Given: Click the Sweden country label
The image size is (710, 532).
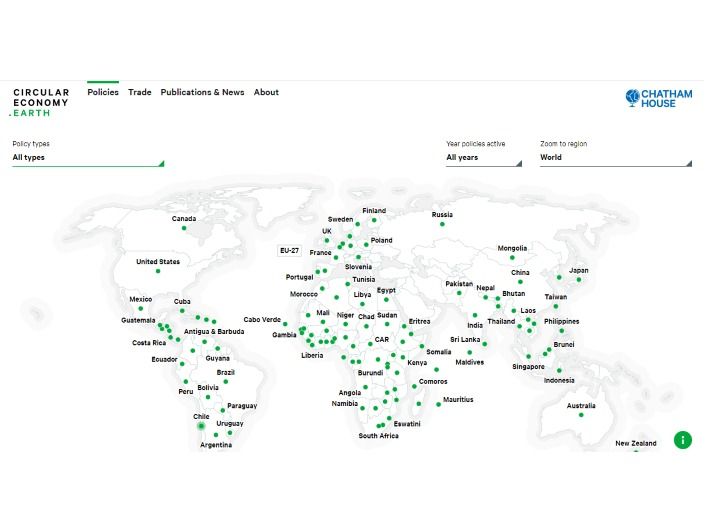Looking at the screenshot, I should coord(343,221).
